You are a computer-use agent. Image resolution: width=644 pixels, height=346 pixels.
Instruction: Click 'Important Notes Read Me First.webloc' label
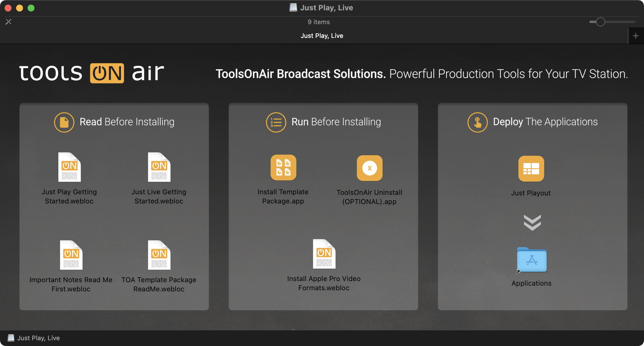[x=71, y=285]
